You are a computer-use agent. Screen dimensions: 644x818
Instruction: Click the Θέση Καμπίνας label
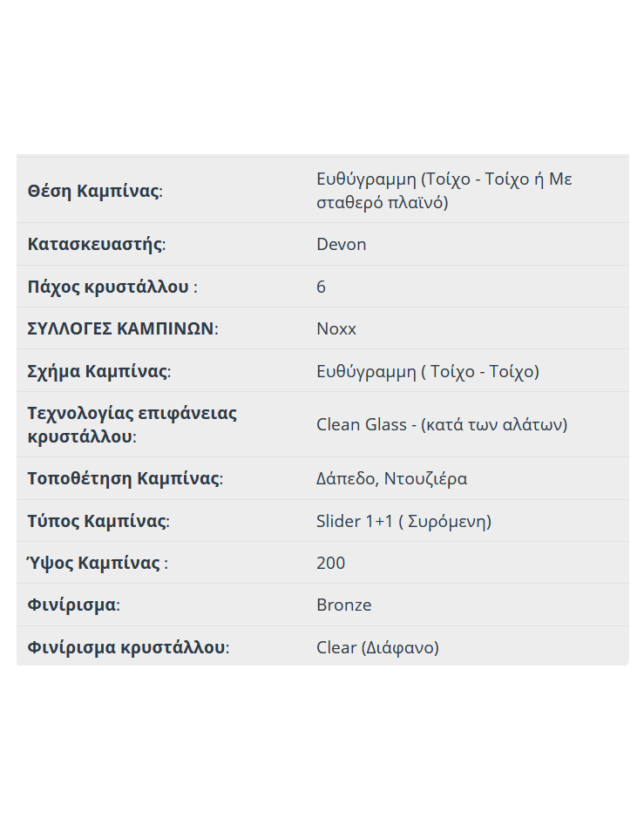(95, 191)
